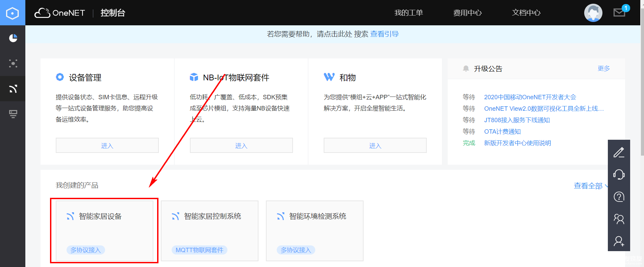Go to 文档中心 in top navigation
The height and width of the screenshot is (267, 644).
click(x=526, y=13)
